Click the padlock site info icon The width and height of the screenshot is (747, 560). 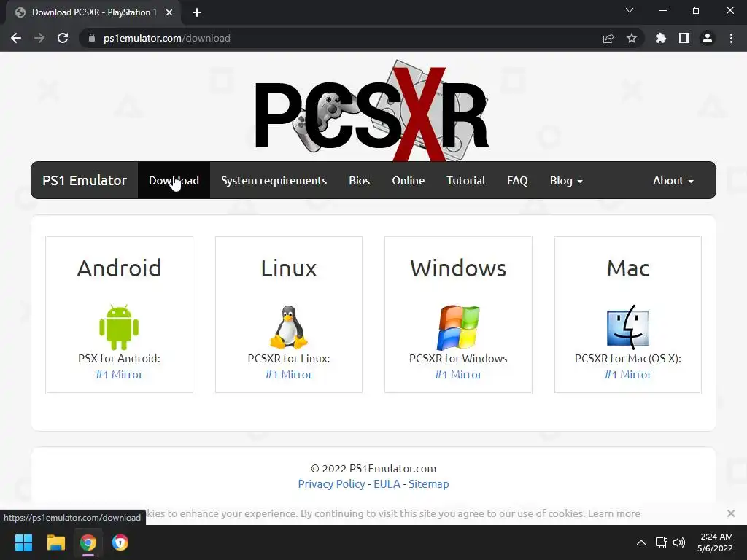[92, 38]
